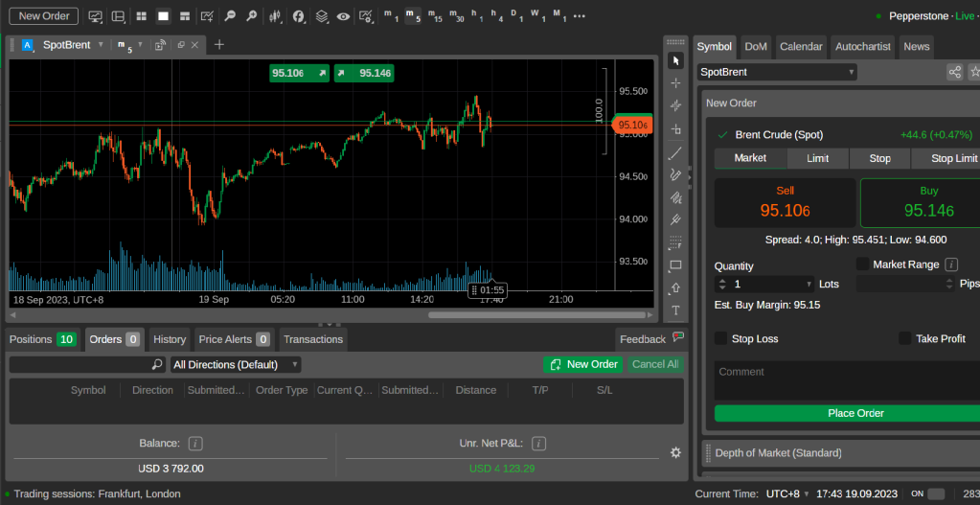
Task: Click the Buy 95.146 panel button
Action: [x=920, y=202]
